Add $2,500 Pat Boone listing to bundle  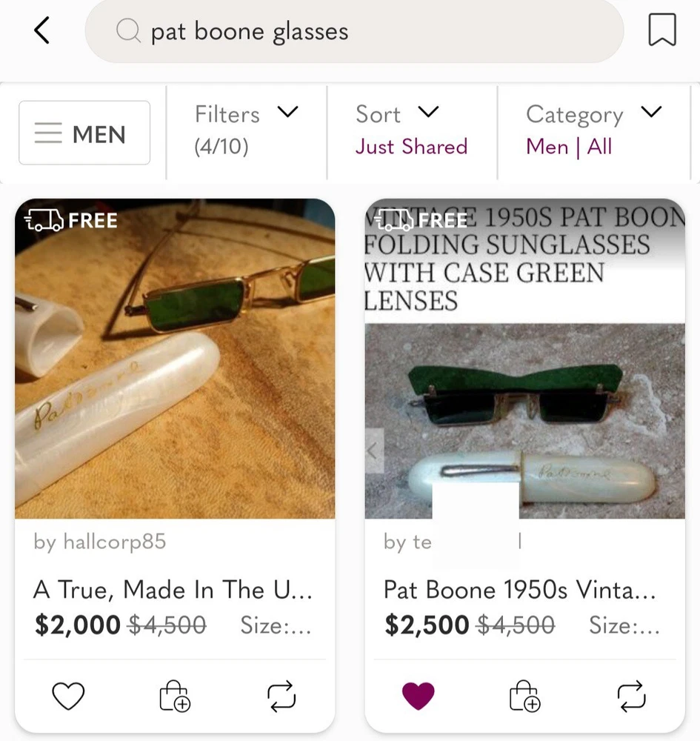pos(525,697)
